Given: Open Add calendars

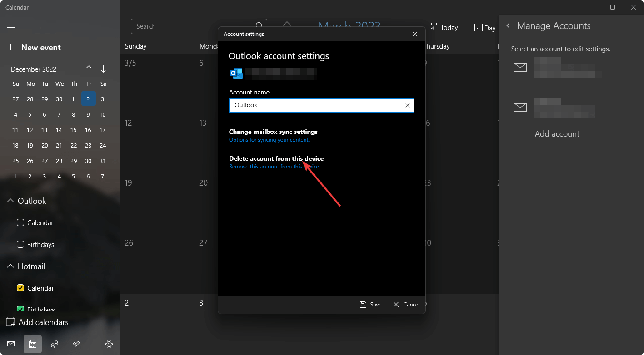Looking at the screenshot, I should [x=37, y=322].
